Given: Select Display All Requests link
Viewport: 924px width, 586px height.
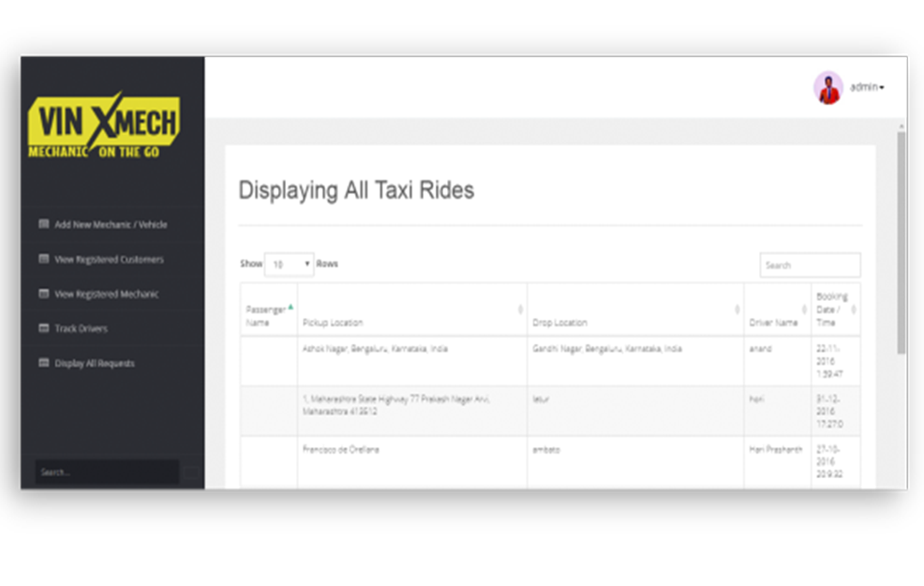Looking at the screenshot, I should click(94, 364).
